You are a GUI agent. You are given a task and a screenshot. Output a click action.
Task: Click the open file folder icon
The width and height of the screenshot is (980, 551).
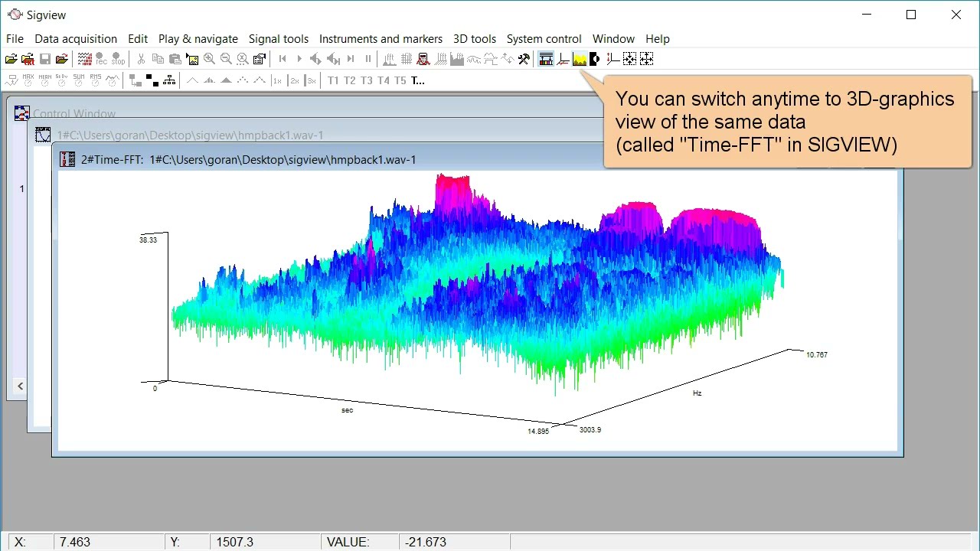11,59
